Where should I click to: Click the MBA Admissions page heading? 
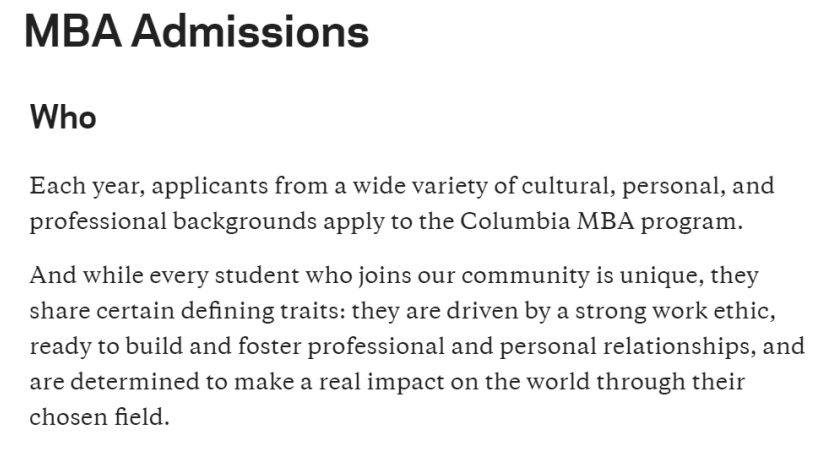click(196, 32)
